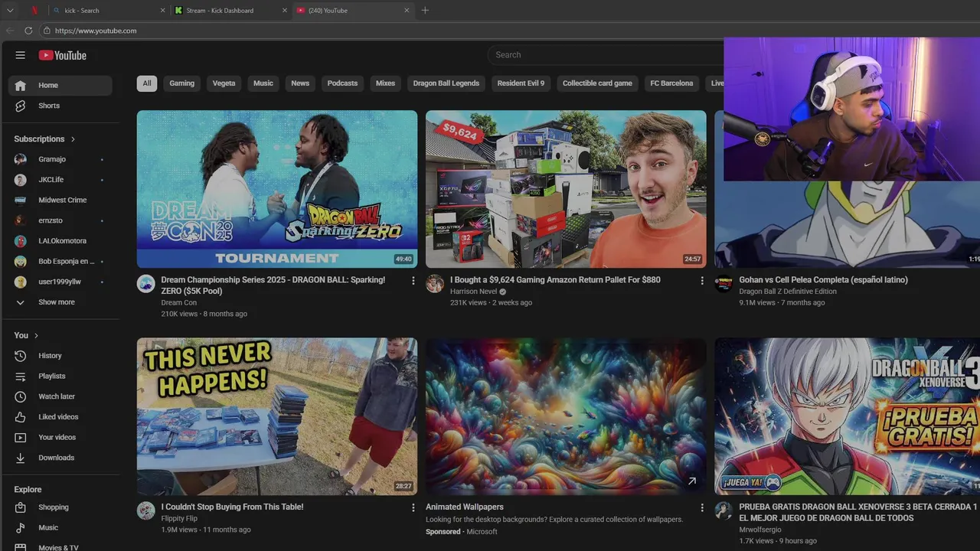Close the (240) YouTube browser tab
The image size is (980, 551).
pyautogui.click(x=407, y=11)
